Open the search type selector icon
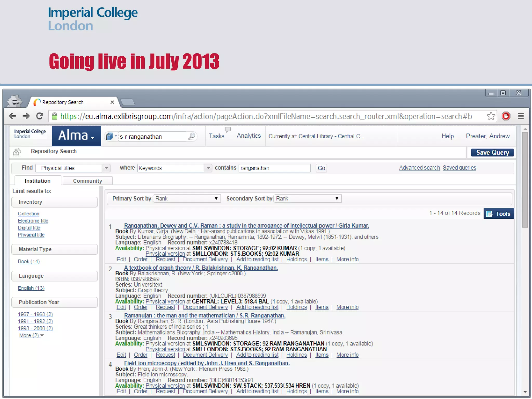The image size is (532, 399). point(111,136)
